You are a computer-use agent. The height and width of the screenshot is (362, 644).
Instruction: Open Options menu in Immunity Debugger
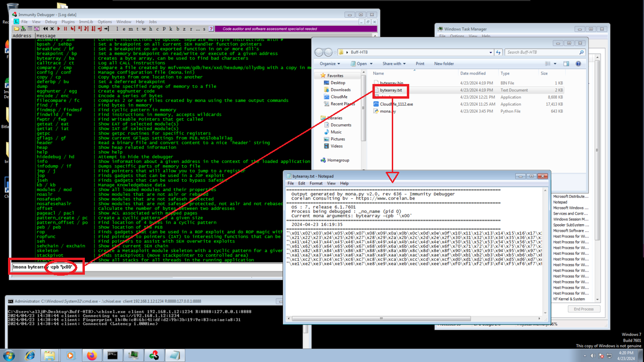pos(105,22)
